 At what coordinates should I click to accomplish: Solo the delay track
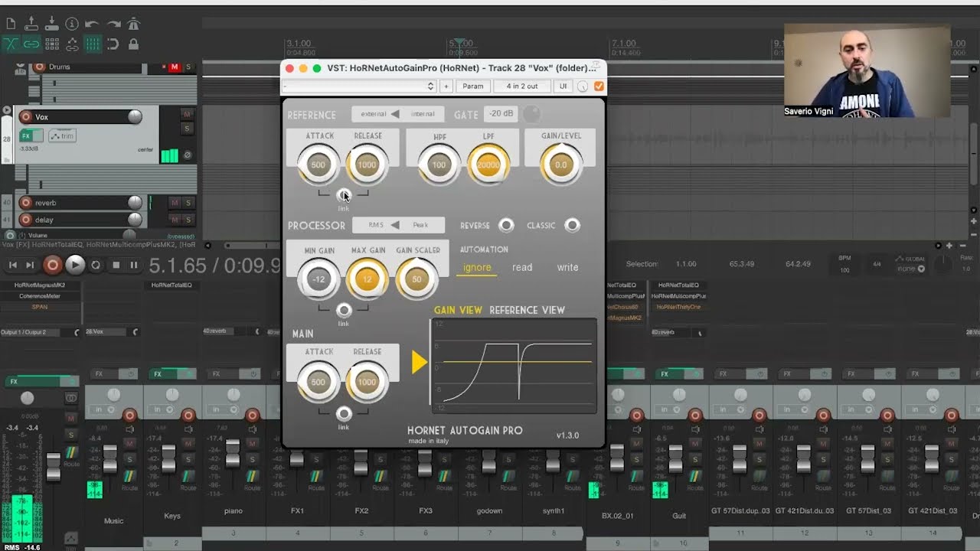188,220
